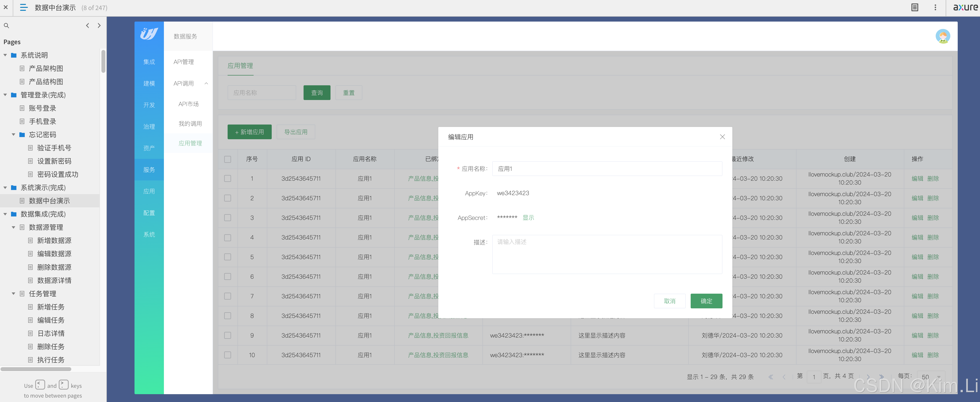Click 编辑 link in row 1
The width and height of the screenshot is (980, 402).
(x=917, y=178)
